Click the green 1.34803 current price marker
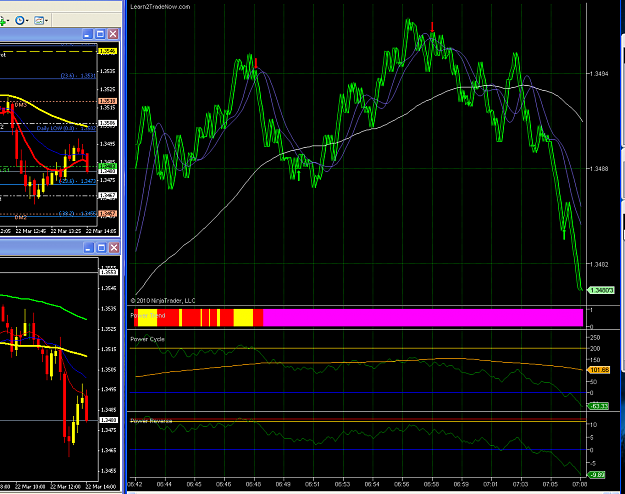625x494 pixels. click(x=601, y=290)
